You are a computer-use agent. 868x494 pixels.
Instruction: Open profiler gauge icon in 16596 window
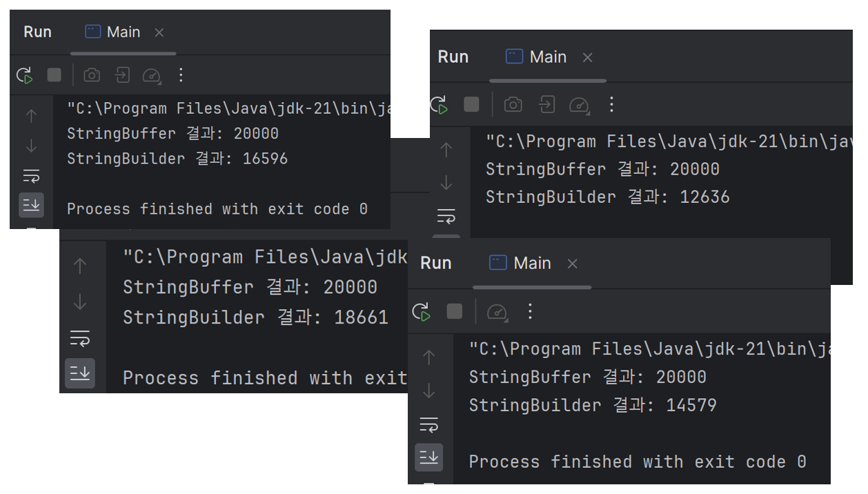[x=152, y=76]
